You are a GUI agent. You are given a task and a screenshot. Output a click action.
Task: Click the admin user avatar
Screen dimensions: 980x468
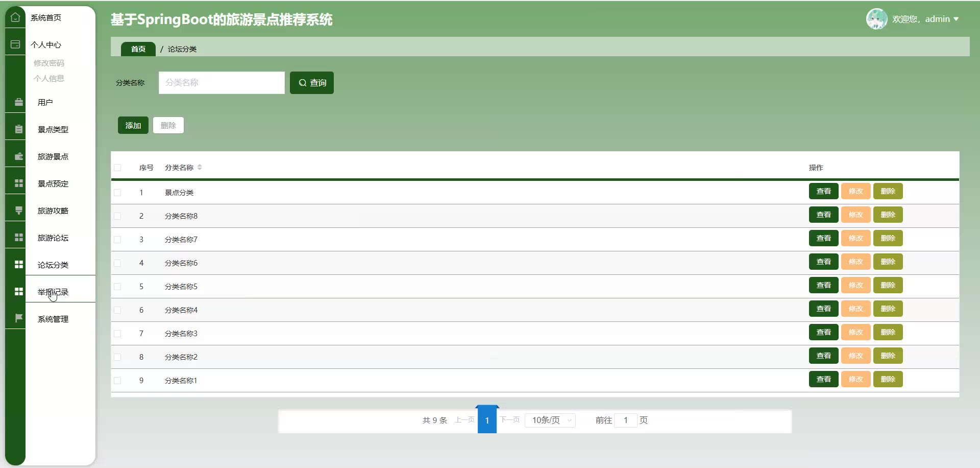(x=876, y=19)
